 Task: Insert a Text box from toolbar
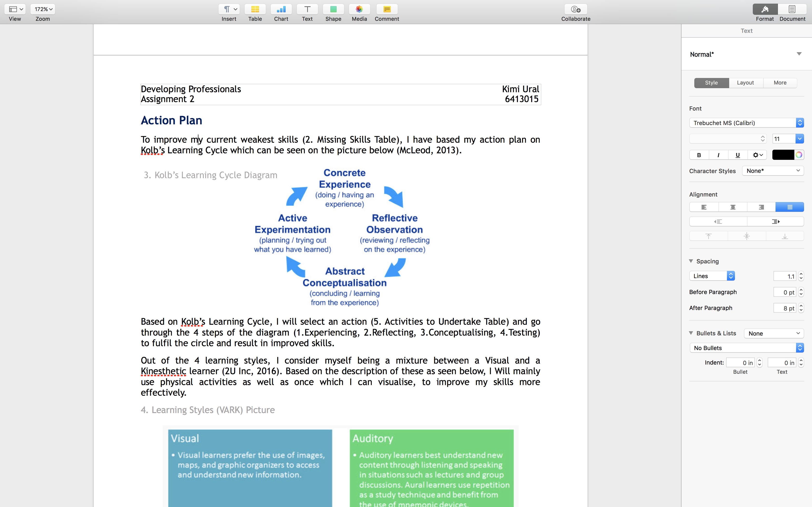pos(307,9)
